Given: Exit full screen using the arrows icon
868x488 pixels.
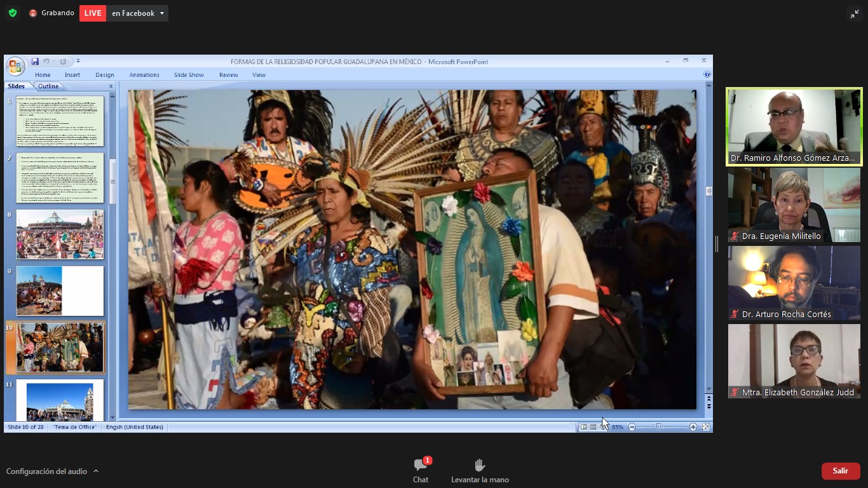Looking at the screenshot, I should (855, 14).
